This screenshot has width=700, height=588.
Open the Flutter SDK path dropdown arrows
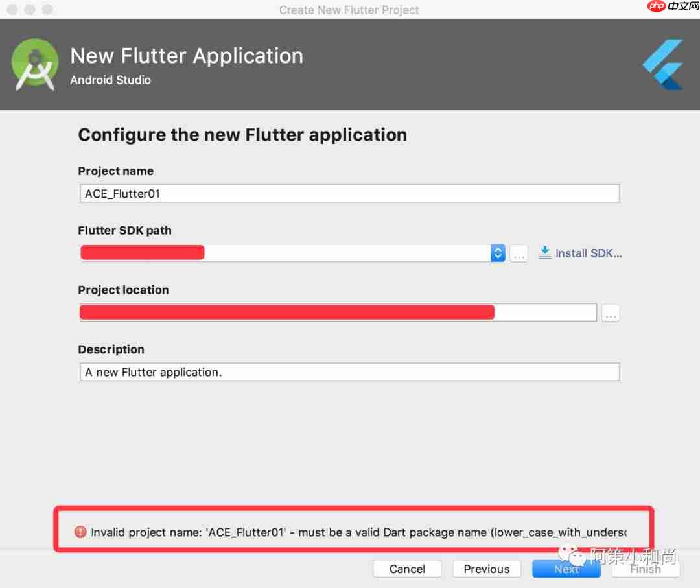tap(498, 253)
